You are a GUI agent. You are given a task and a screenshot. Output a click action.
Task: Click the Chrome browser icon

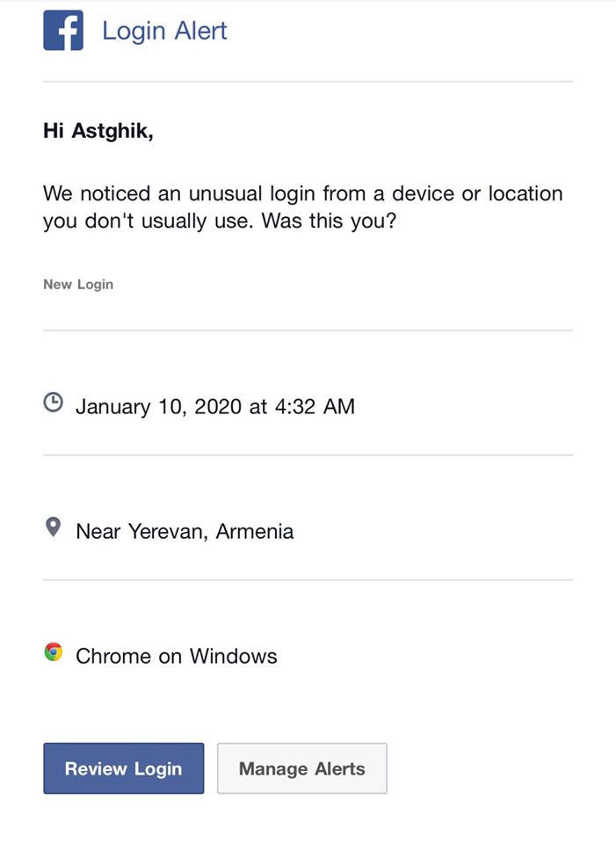[54, 652]
